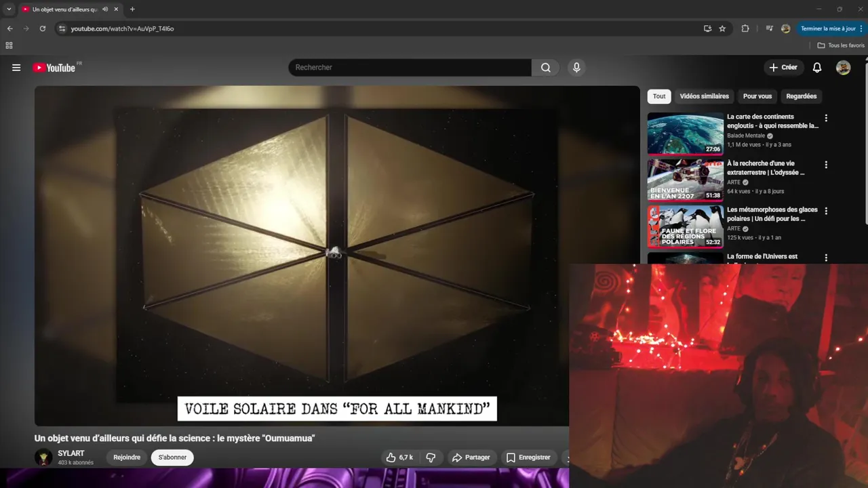Viewport: 868px width, 488px height.
Task: Open the SYLART channel avatar
Action: tap(43, 457)
